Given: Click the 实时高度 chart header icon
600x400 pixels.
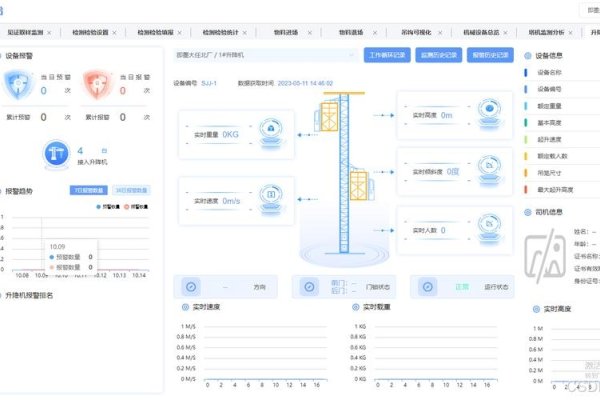Looking at the screenshot, I should pyautogui.click(x=536, y=309).
